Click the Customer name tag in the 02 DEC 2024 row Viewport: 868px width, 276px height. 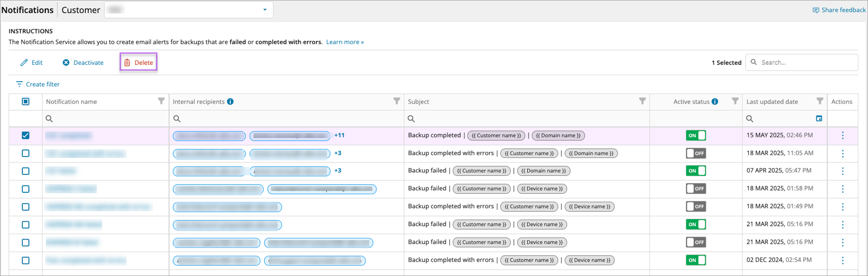(529, 260)
